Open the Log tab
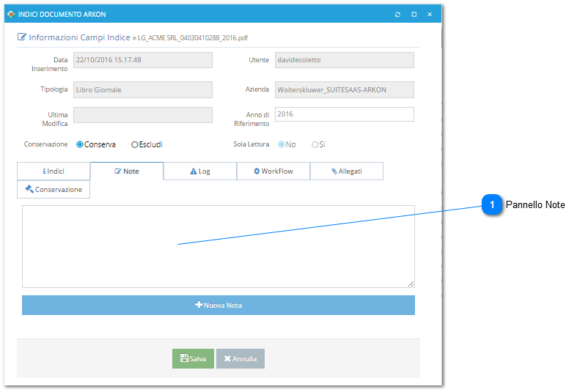Viewport: 577px width, 392px height. click(200, 171)
